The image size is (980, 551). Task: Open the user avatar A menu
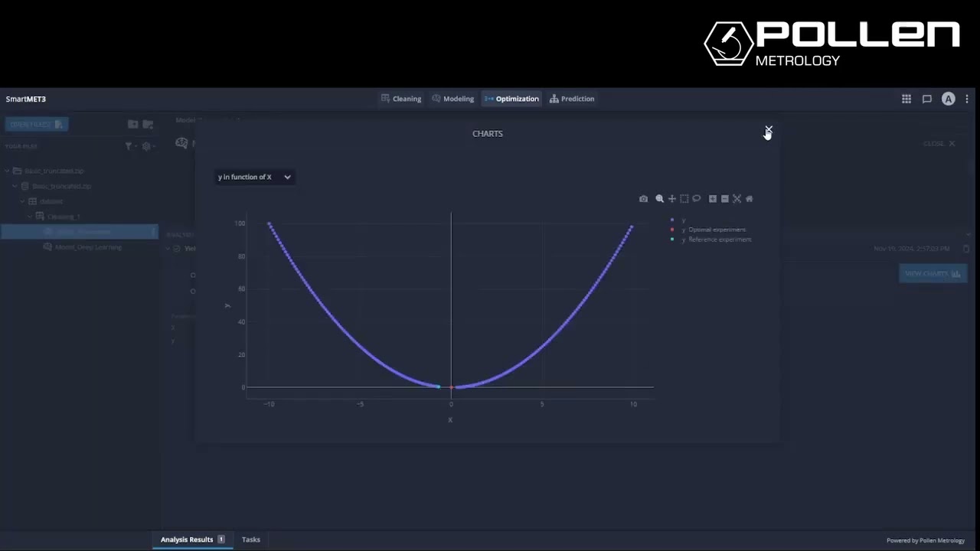click(x=948, y=99)
